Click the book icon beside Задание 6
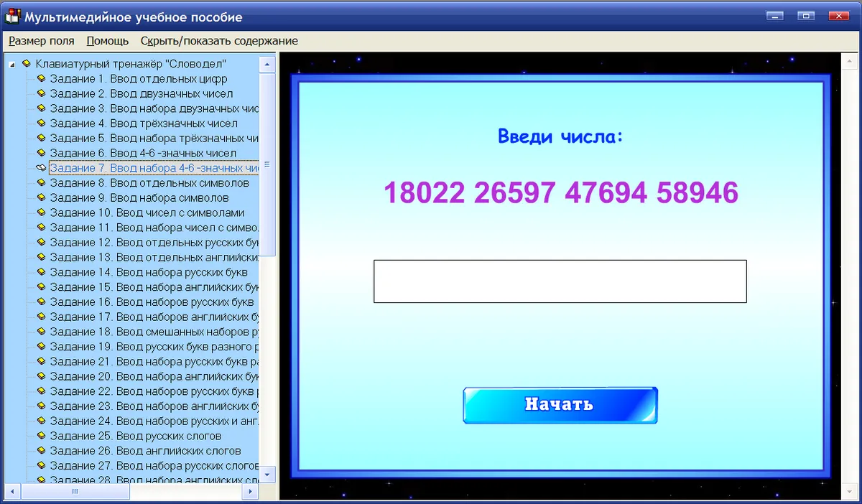The image size is (862, 504). (41, 153)
